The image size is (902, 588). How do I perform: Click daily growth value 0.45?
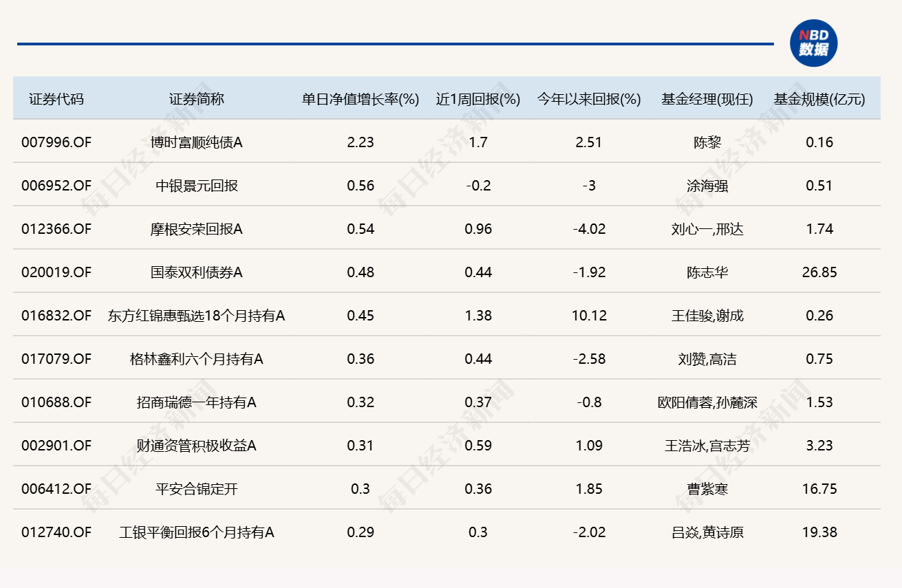(361, 316)
